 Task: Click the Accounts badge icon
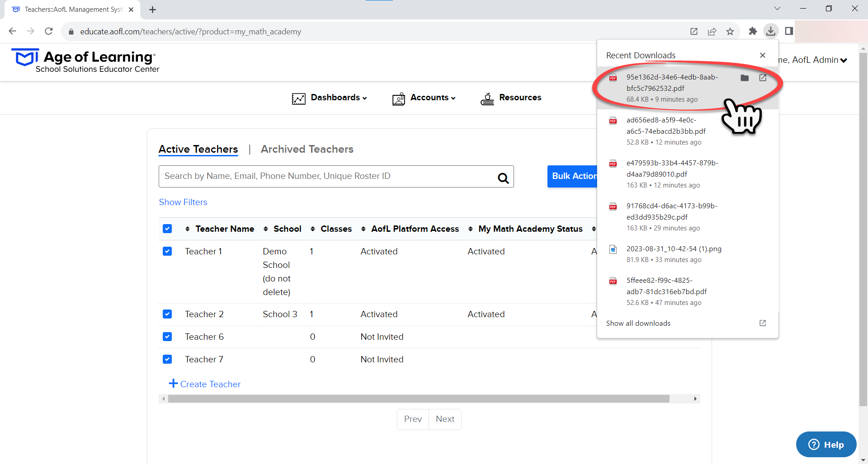398,98
